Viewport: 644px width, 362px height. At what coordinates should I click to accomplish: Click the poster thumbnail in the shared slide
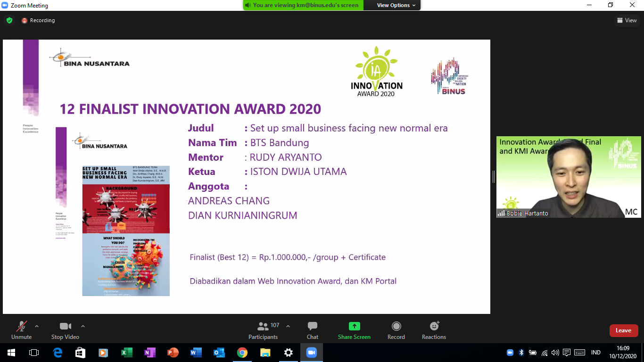click(126, 231)
